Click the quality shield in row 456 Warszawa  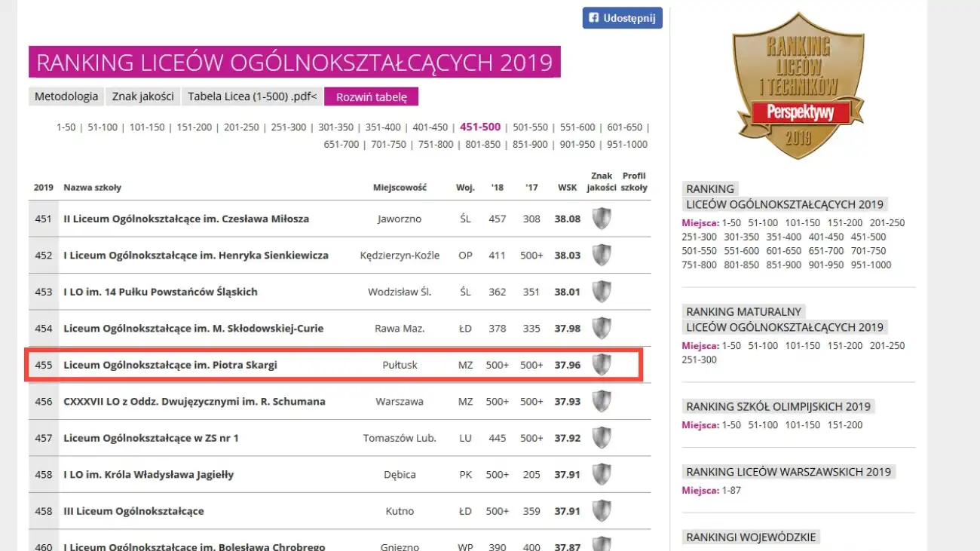[601, 402]
